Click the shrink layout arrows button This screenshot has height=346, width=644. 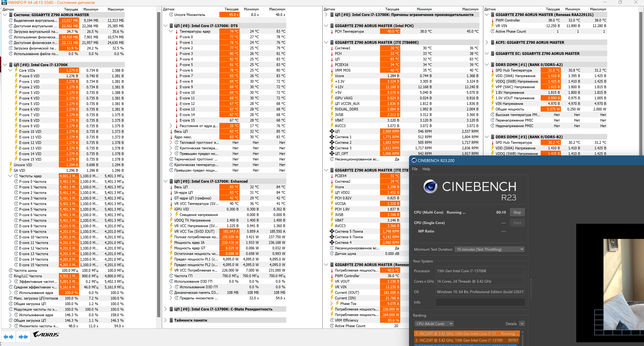pos(23,337)
